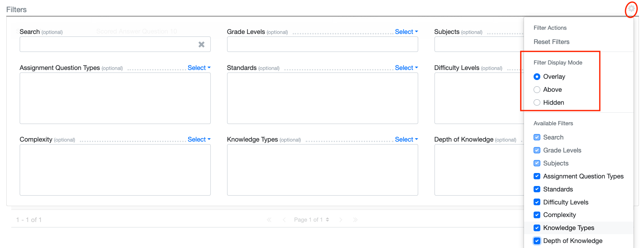Expand the Standards Select dropdown

406,68
